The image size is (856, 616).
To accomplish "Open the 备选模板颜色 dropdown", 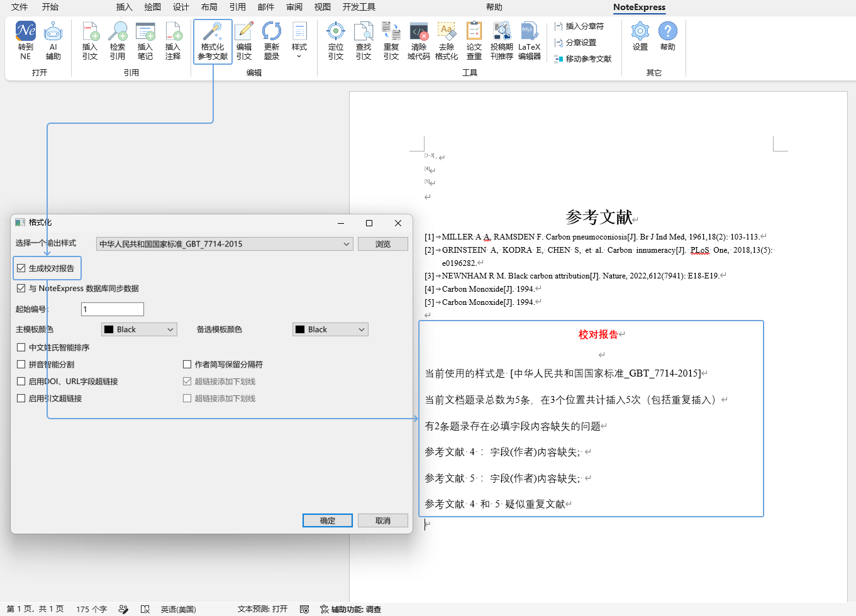I will [x=330, y=329].
